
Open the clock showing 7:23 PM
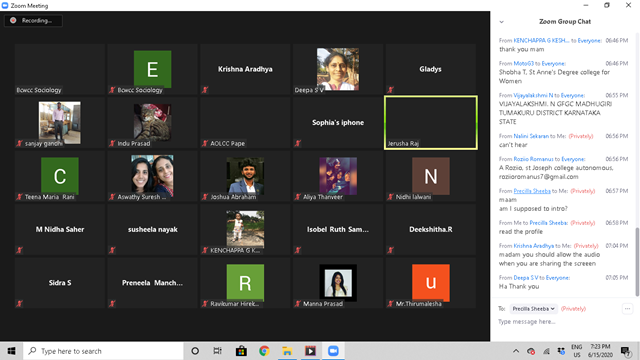click(x=600, y=351)
